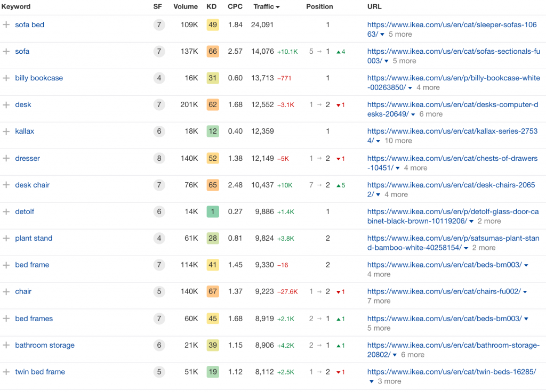Open URL dropdown arrow for kallax
This screenshot has width=546, height=392.
click(378, 141)
